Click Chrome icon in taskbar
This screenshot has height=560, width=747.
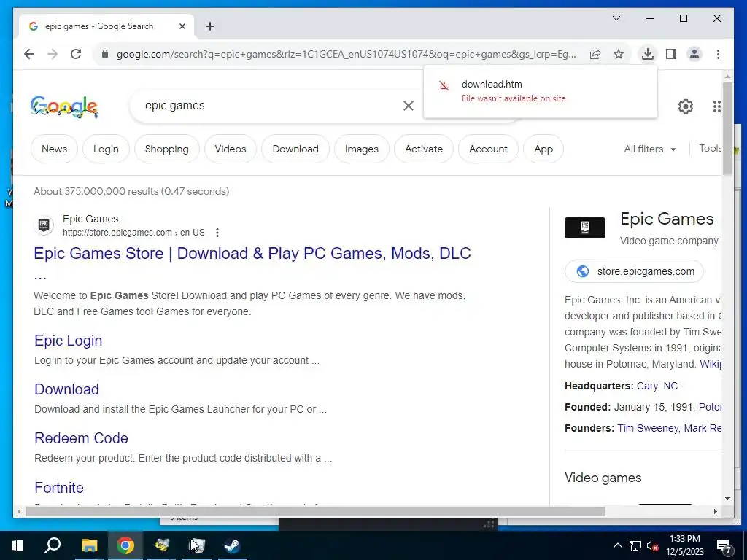[x=125, y=545]
